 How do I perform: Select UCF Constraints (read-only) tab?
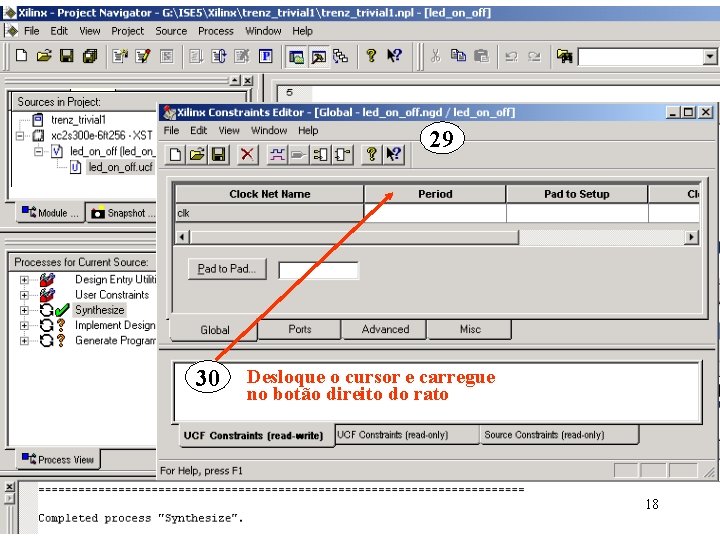click(x=393, y=435)
